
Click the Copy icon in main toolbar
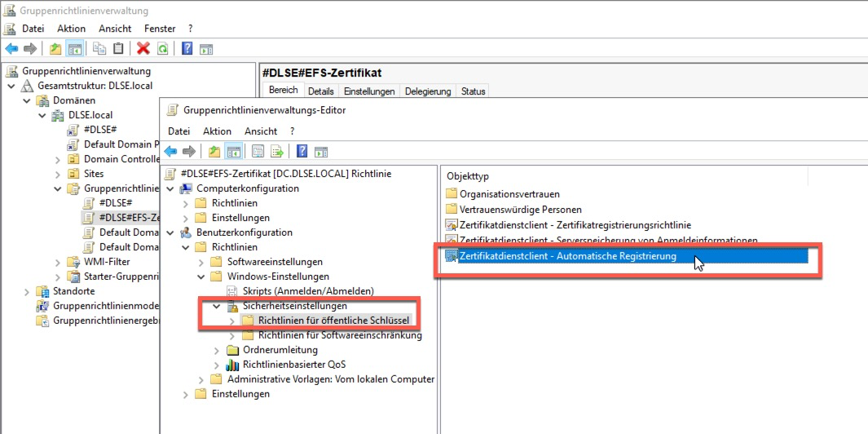pos(99,49)
